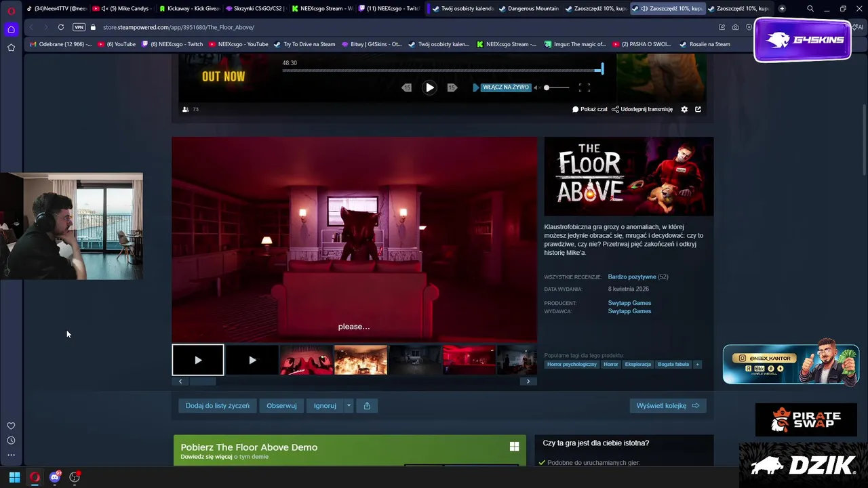The image size is (868, 488).
Task: Open Opera sidebar history clock icon
Action: coord(11,441)
